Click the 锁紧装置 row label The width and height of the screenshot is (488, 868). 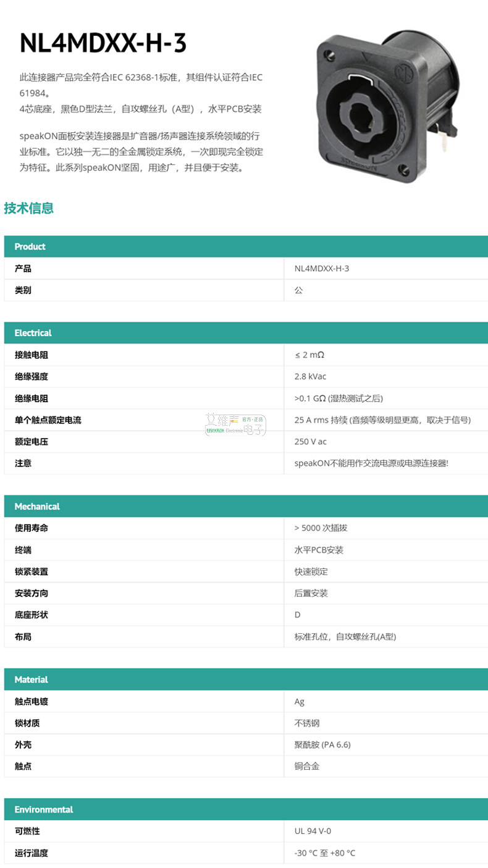pyautogui.click(x=32, y=571)
